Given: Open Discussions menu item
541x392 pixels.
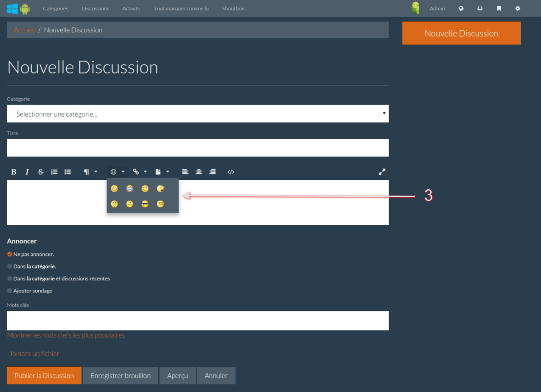Looking at the screenshot, I should 96,9.
